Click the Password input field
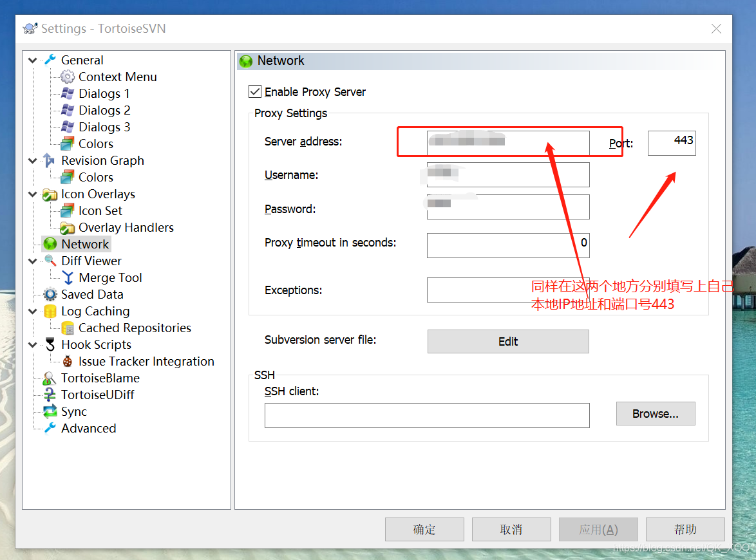 click(x=508, y=207)
